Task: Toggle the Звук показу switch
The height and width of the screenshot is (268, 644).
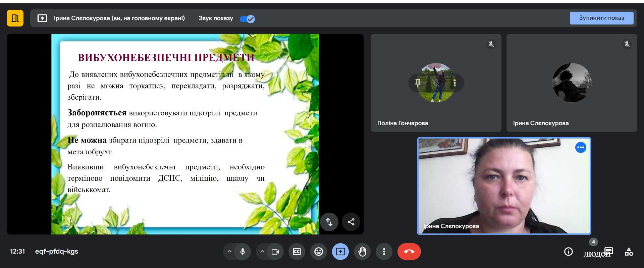Action: point(248,19)
